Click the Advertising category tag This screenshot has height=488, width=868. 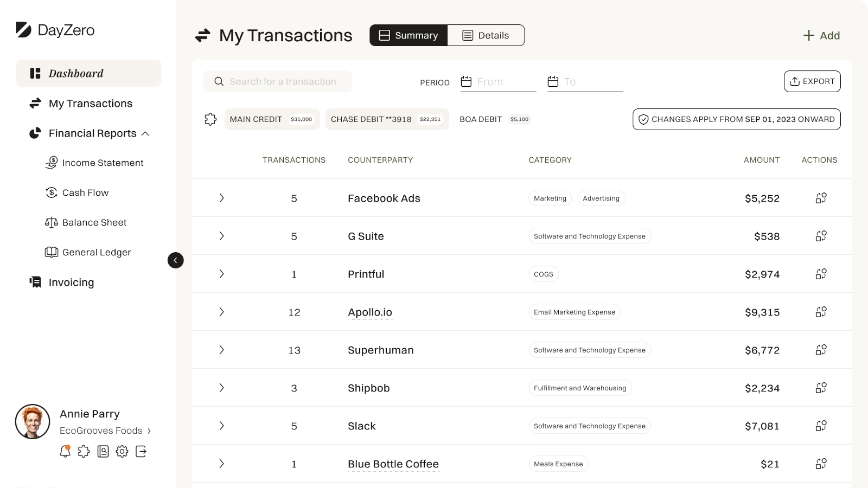click(x=601, y=198)
